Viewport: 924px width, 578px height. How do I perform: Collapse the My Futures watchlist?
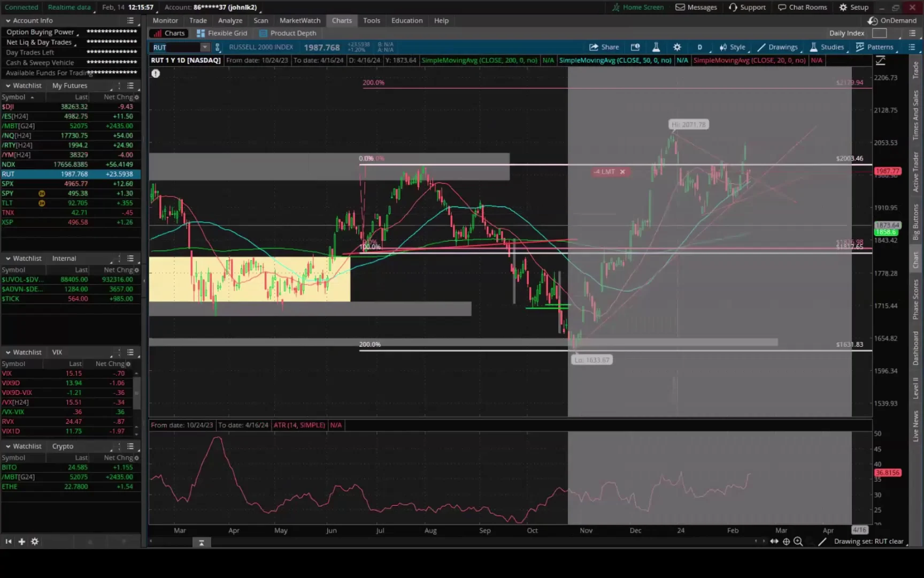point(8,86)
